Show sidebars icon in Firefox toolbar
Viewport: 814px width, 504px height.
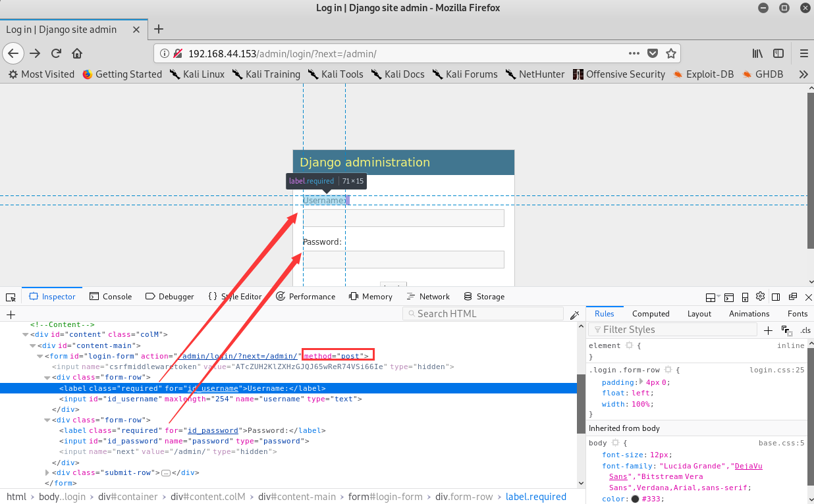pyautogui.click(x=778, y=53)
